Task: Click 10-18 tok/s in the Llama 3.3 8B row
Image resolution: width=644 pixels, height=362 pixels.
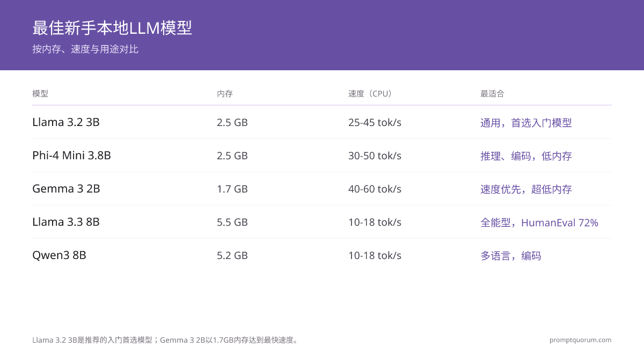Action: (375, 222)
